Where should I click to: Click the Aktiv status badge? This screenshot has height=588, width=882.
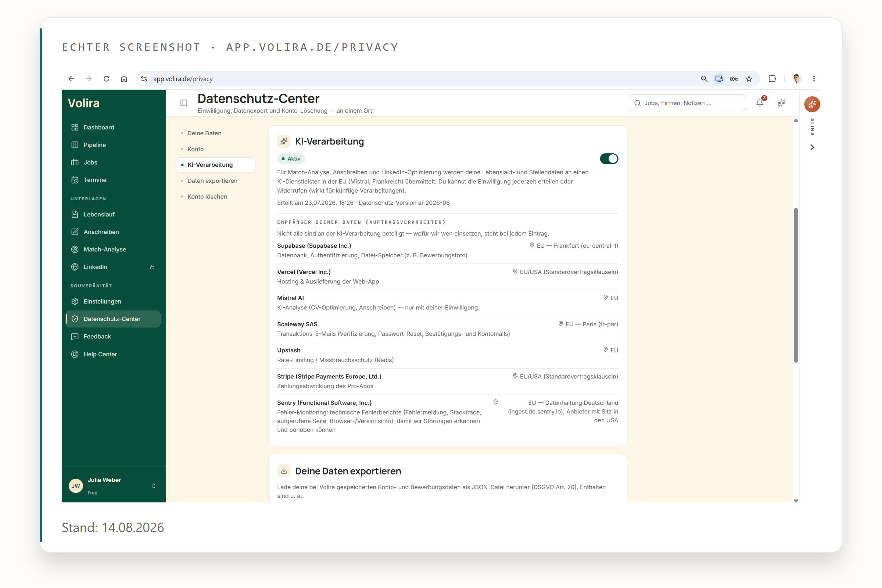291,159
